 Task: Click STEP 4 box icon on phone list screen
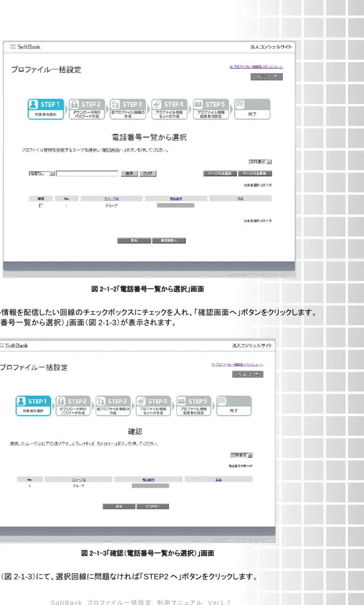tap(156, 104)
